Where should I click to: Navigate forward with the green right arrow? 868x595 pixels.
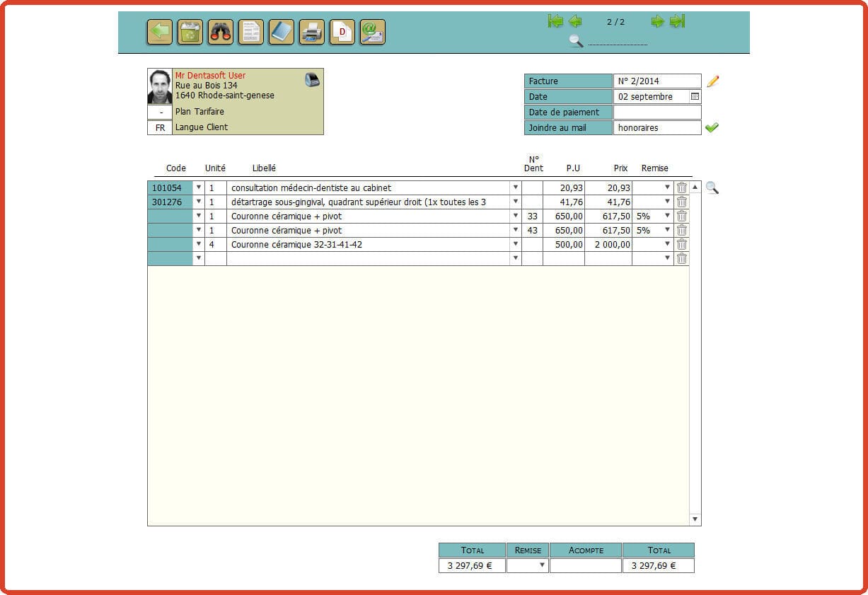(x=657, y=21)
